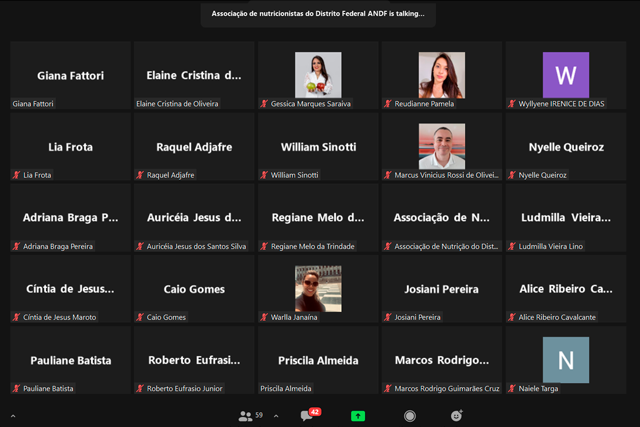Open the Participants panel icon
The image size is (640, 427).
(x=245, y=416)
